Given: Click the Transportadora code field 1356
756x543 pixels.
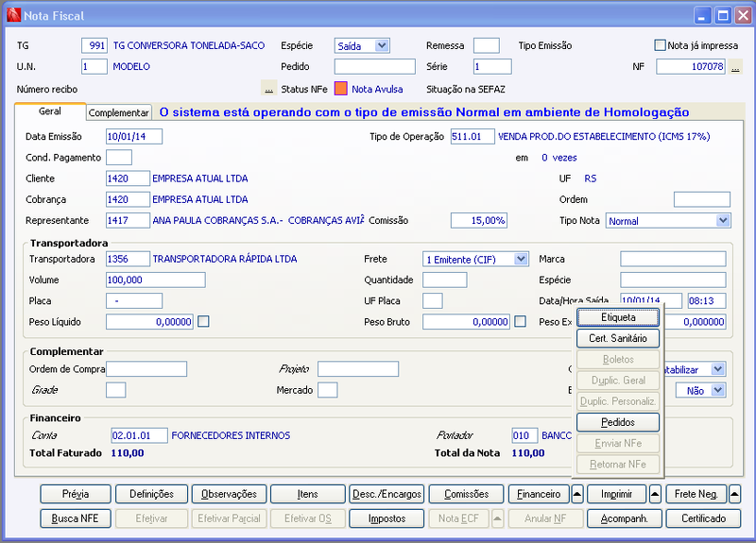Looking at the screenshot, I should [128, 259].
